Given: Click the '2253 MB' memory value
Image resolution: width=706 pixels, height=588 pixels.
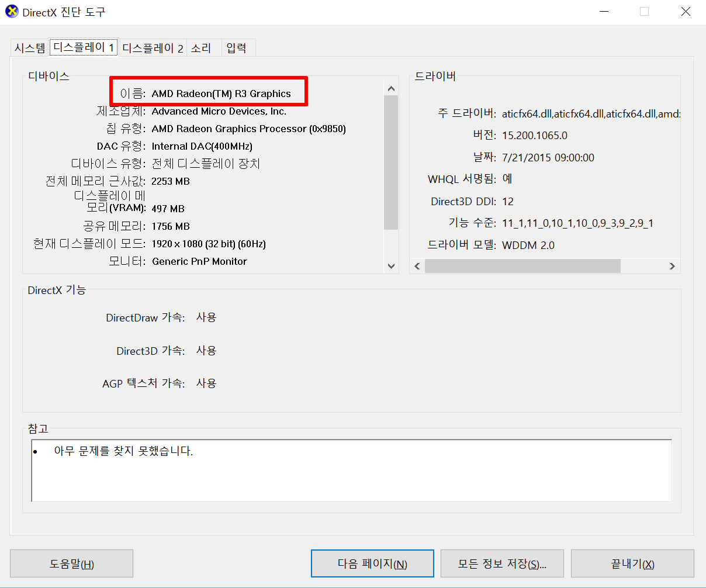Looking at the screenshot, I should [171, 181].
